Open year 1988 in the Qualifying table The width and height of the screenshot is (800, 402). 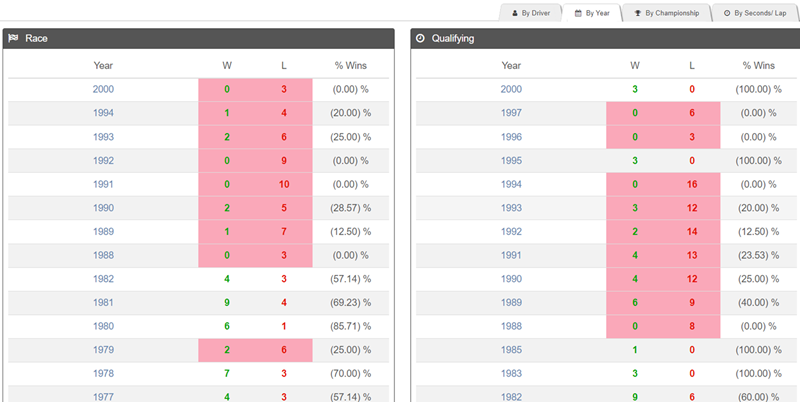pos(511,326)
